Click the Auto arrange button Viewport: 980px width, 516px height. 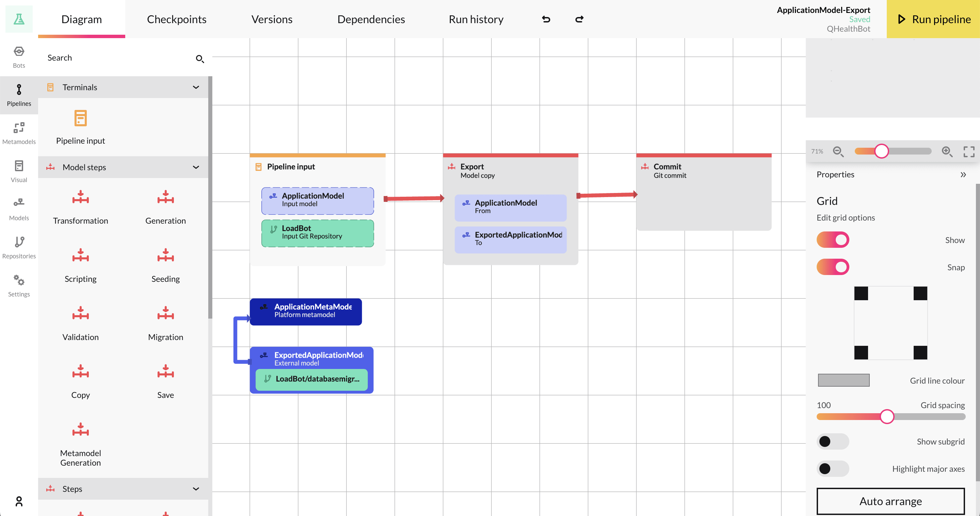(890, 501)
